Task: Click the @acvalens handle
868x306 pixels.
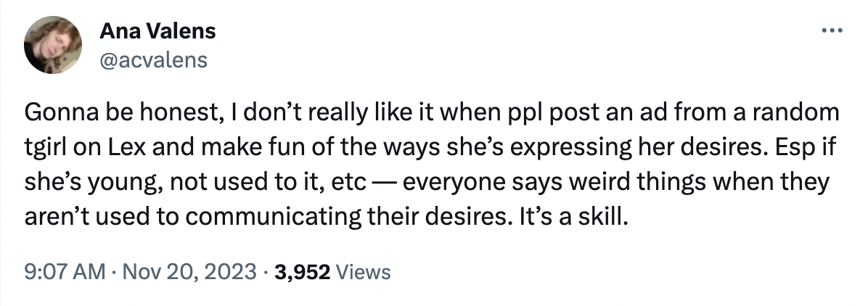Action: 153,59
